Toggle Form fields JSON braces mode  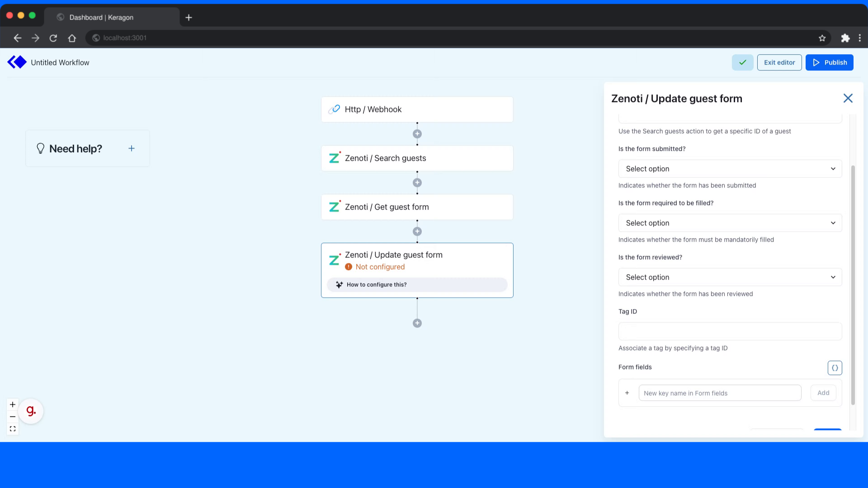(x=835, y=368)
